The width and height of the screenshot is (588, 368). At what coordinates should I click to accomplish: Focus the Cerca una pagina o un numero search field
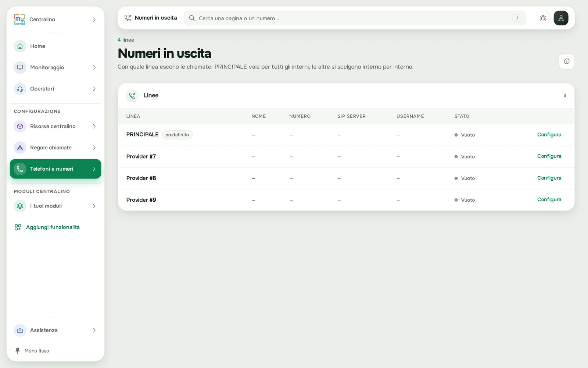(355, 18)
